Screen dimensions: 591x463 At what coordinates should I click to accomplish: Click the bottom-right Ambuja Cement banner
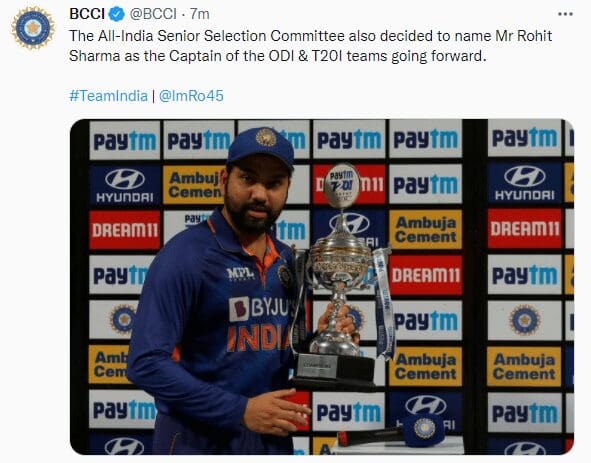pos(524,366)
